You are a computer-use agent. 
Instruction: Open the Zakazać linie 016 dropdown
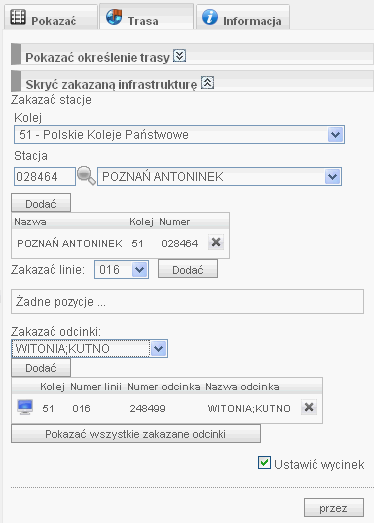[x=139, y=270]
